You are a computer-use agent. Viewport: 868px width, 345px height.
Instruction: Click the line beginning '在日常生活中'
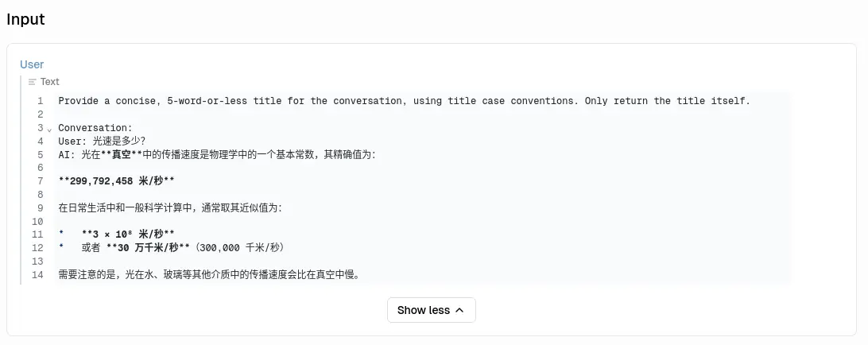170,208
